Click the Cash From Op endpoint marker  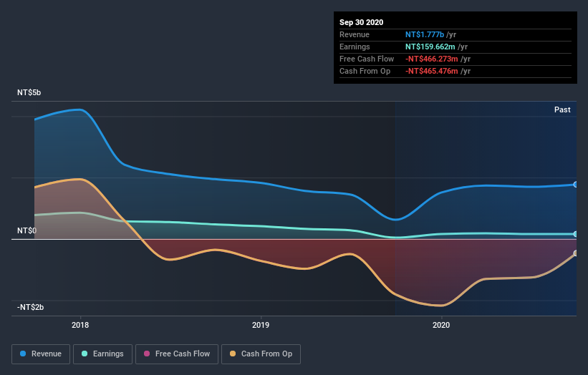coord(576,253)
